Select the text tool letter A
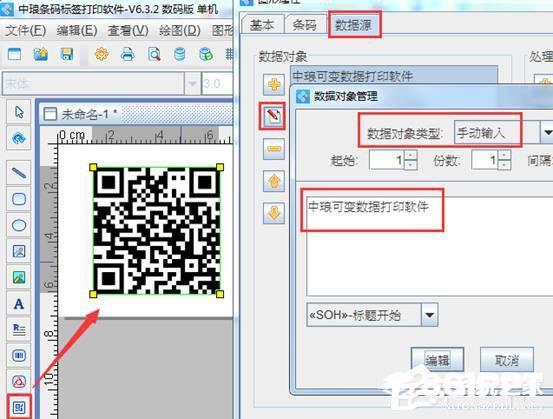Screen dimensions: 553x419 coord(19,304)
